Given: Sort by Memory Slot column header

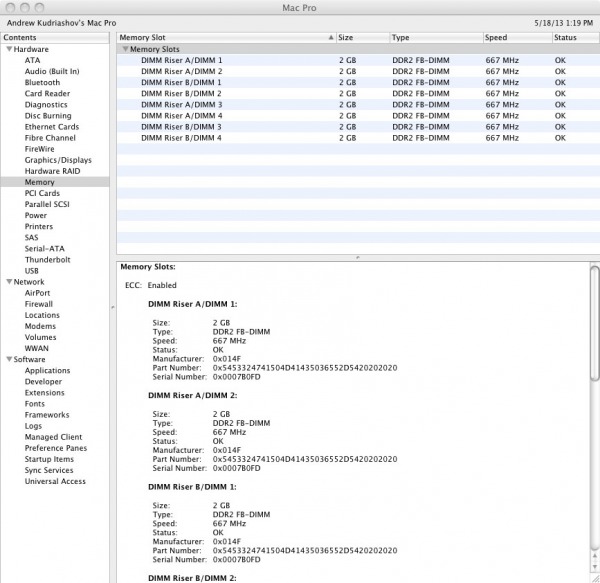Looking at the screenshot, I should pos(226,37).
